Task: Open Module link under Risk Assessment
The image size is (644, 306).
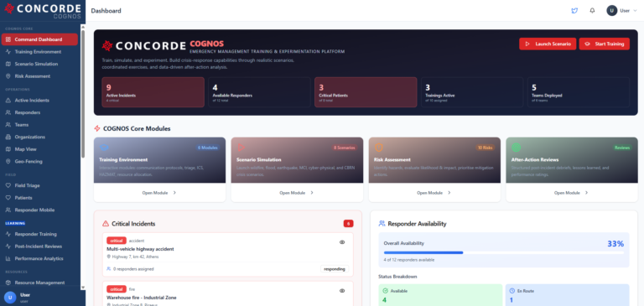Action: [434, 193]
